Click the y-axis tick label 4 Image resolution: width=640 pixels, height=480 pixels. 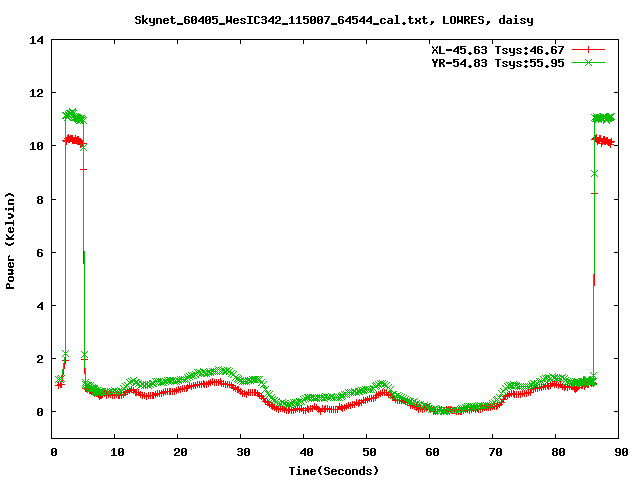click(x=40, y=306)
